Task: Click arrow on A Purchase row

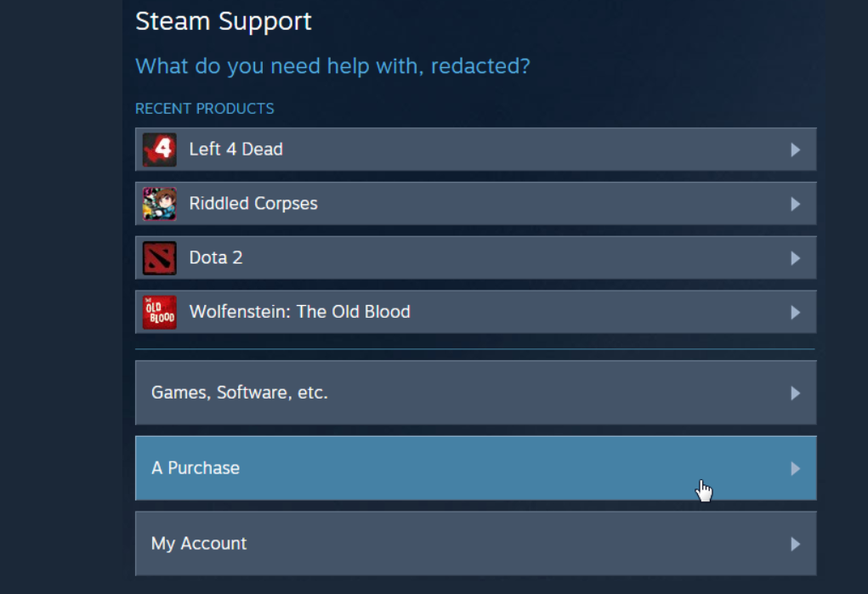Action: (x=796, y=468)
